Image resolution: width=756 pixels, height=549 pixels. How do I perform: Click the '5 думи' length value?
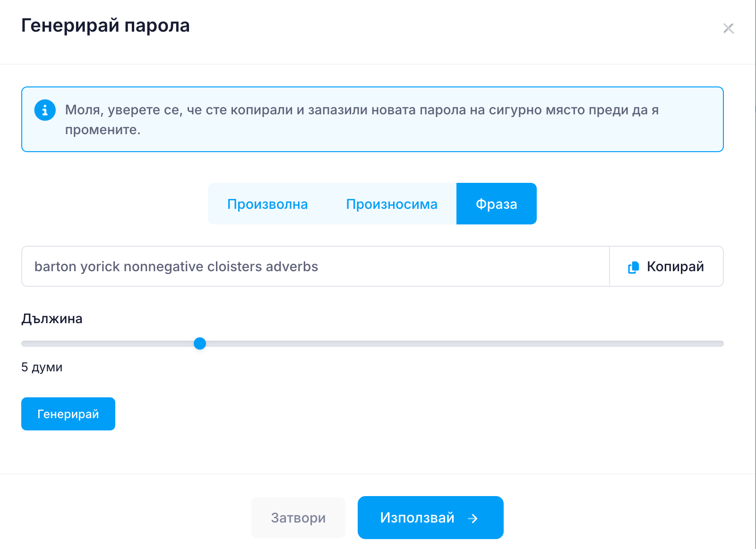point(42,367)
